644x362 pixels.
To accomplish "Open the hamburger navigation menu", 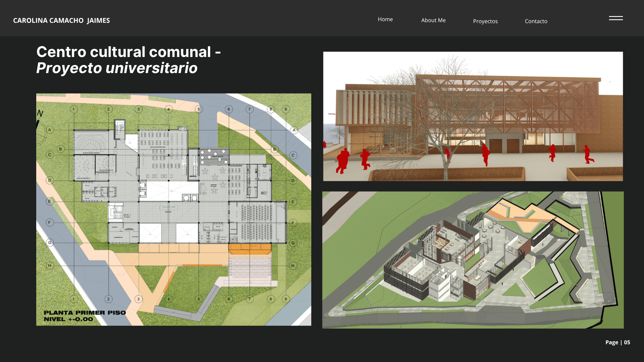I will click(616, 19).
